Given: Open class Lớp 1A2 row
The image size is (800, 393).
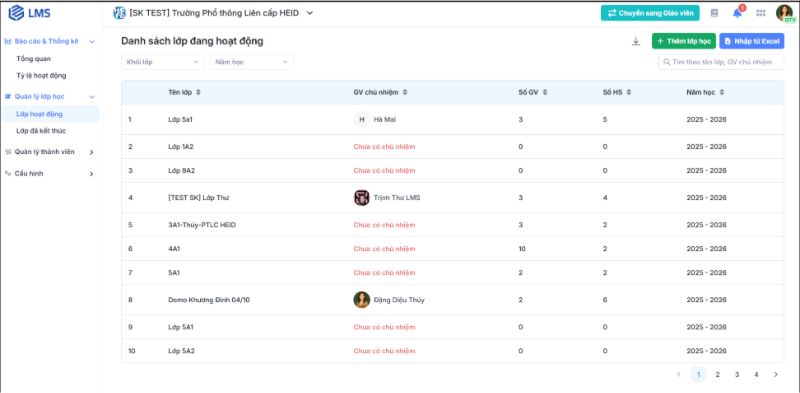Looking at the screenshot, I should click(453, 146).
